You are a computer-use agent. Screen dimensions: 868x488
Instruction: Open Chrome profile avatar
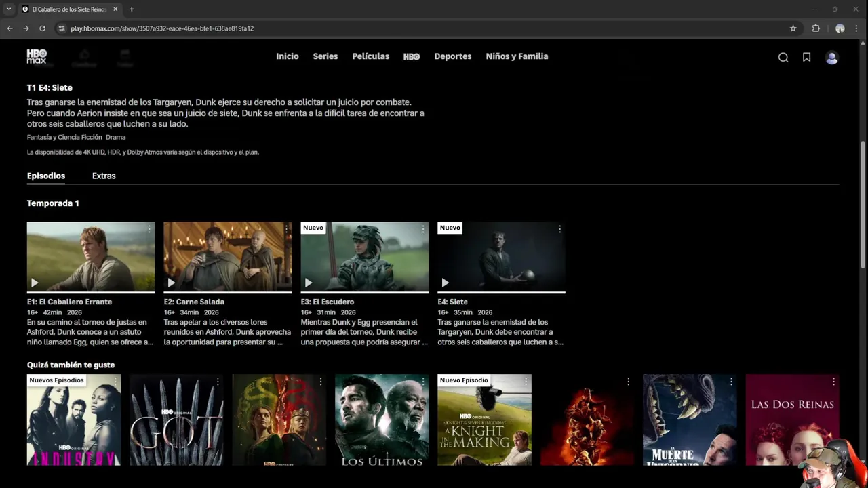tap(840, 28)
